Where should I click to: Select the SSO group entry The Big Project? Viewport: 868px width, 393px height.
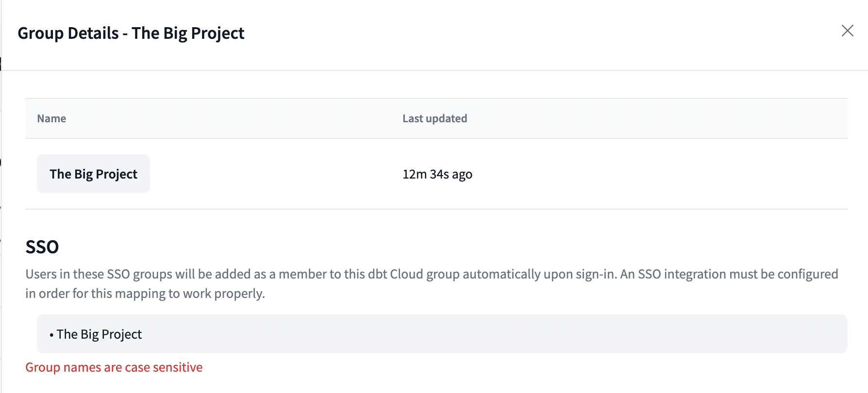(99, 334)
